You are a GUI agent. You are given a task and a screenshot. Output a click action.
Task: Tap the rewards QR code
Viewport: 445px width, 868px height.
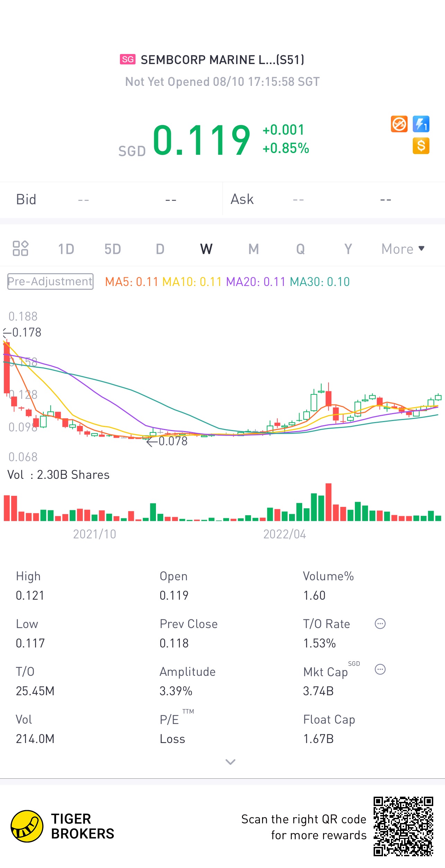tap(403, 826)
